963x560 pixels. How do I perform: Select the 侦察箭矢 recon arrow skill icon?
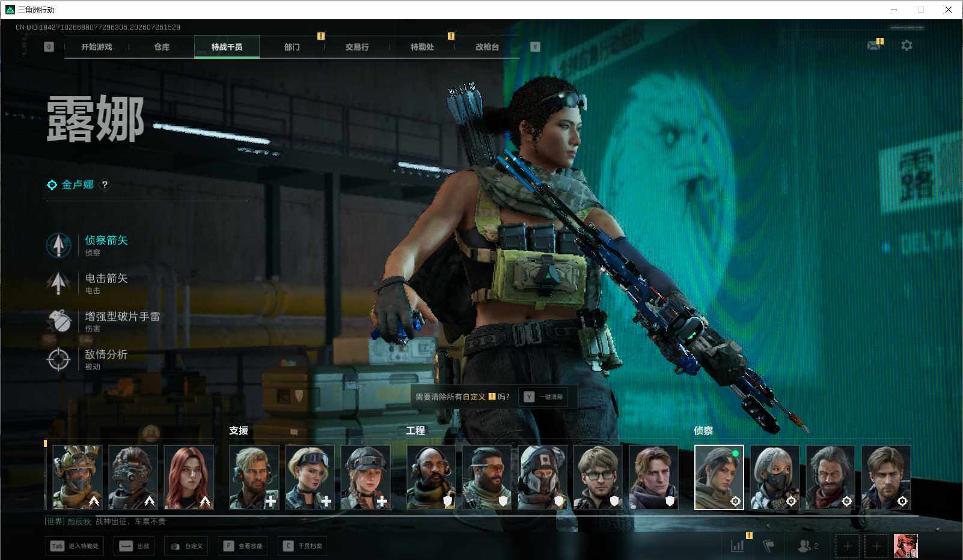point(58,245)
